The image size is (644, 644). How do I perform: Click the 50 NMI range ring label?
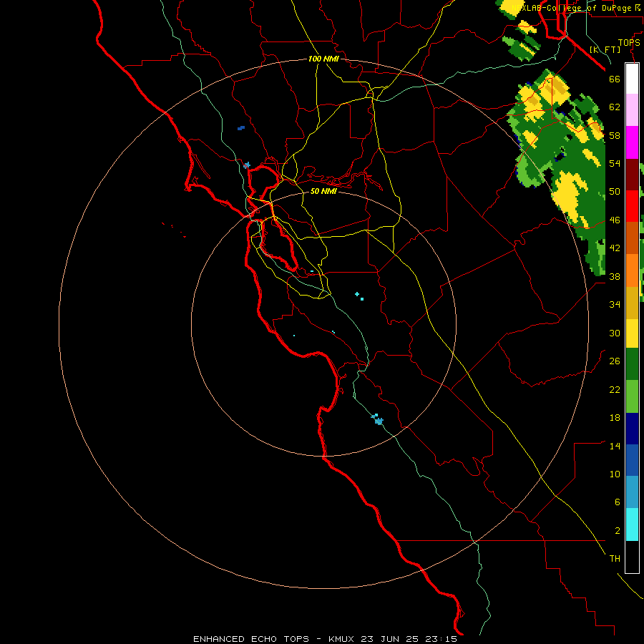click(x=323, y=191)
